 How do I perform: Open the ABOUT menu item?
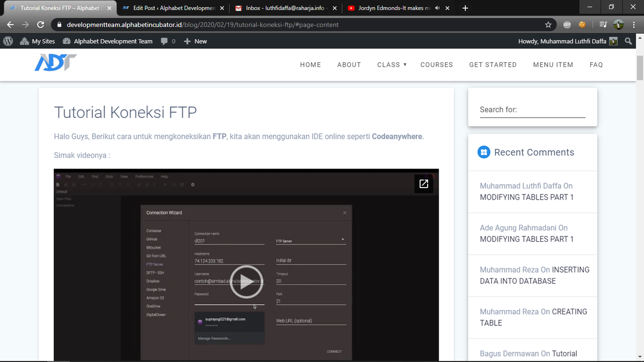pyautogui.click(x=349, y=64)
